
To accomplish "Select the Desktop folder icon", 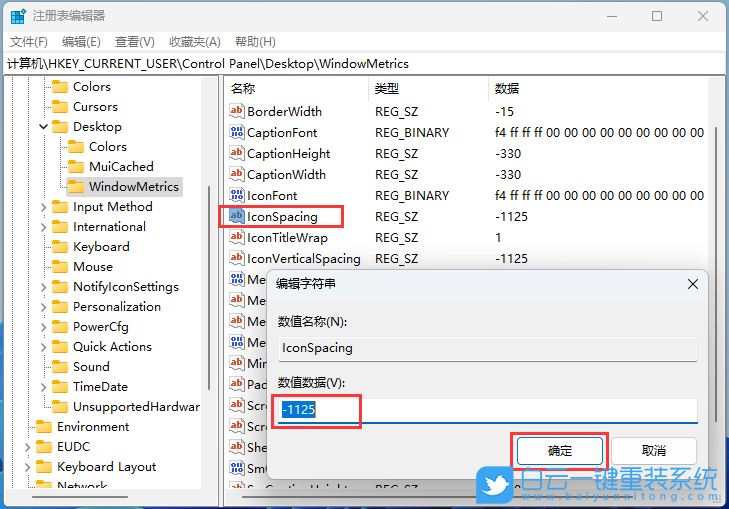I will click(60, 127).
